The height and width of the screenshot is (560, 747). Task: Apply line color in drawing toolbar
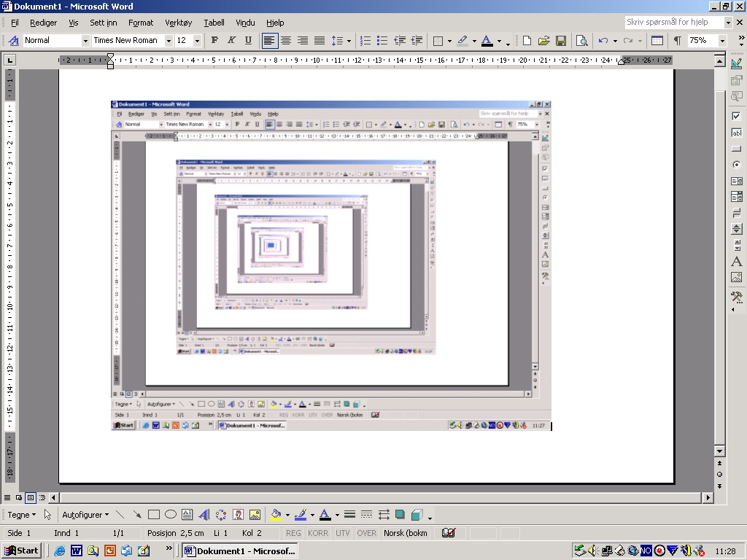tap(300, 515)
